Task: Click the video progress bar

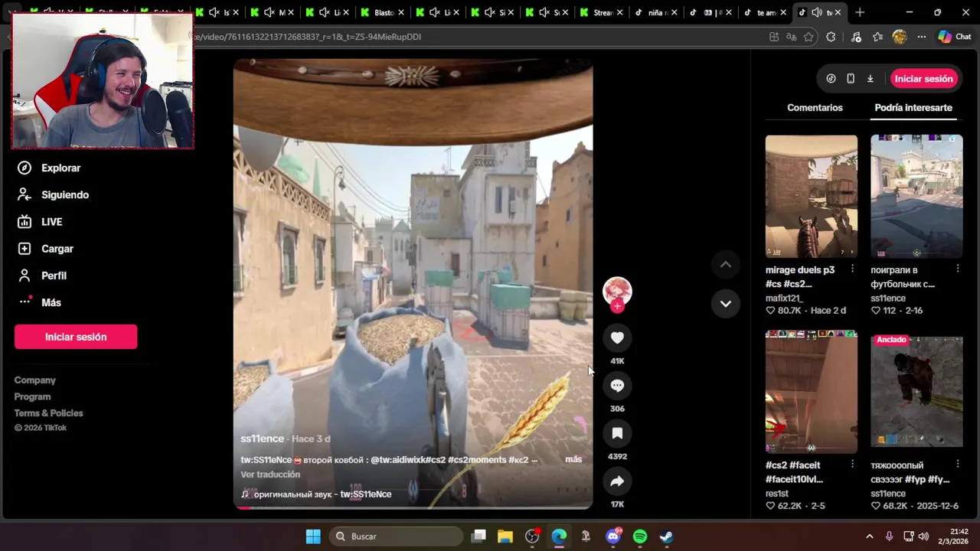Action: 413,507
